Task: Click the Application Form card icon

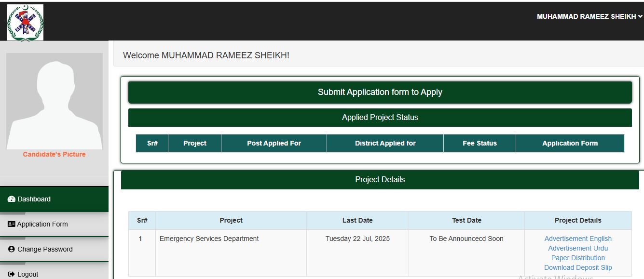Action: (12, 224)
